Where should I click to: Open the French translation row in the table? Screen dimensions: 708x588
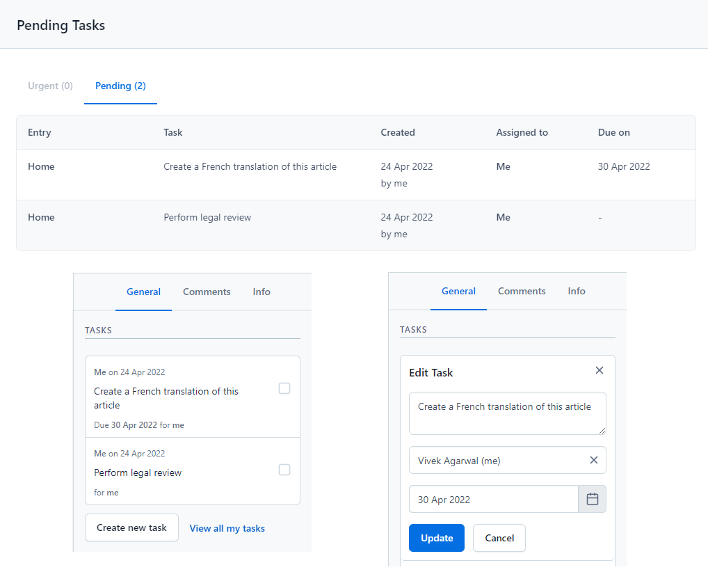tap(250, 167)
